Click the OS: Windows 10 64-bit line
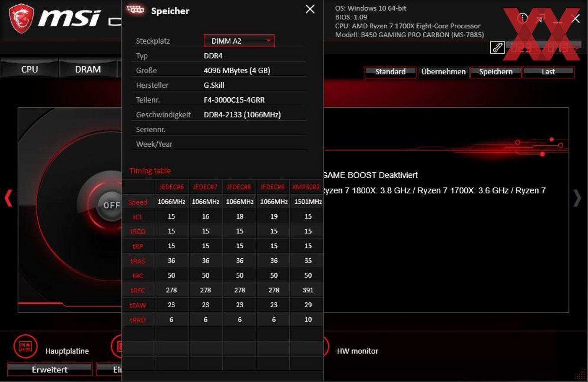The width and height of the screenshot is (588, 382). 371,8
